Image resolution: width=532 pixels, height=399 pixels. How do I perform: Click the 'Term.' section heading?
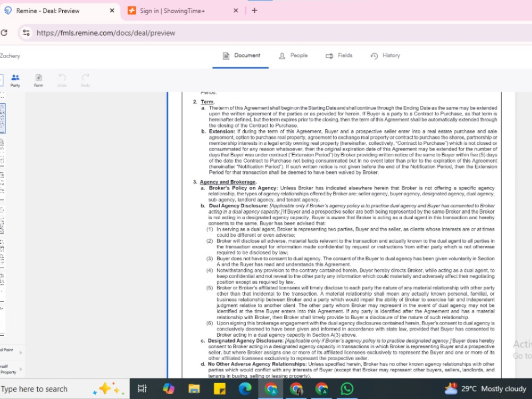point(207,102)
